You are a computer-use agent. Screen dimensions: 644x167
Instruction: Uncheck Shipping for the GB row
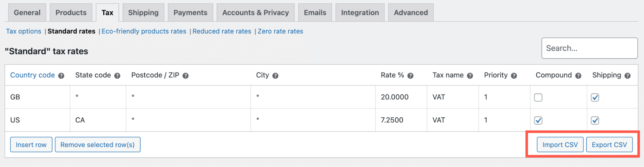point(595,97)
